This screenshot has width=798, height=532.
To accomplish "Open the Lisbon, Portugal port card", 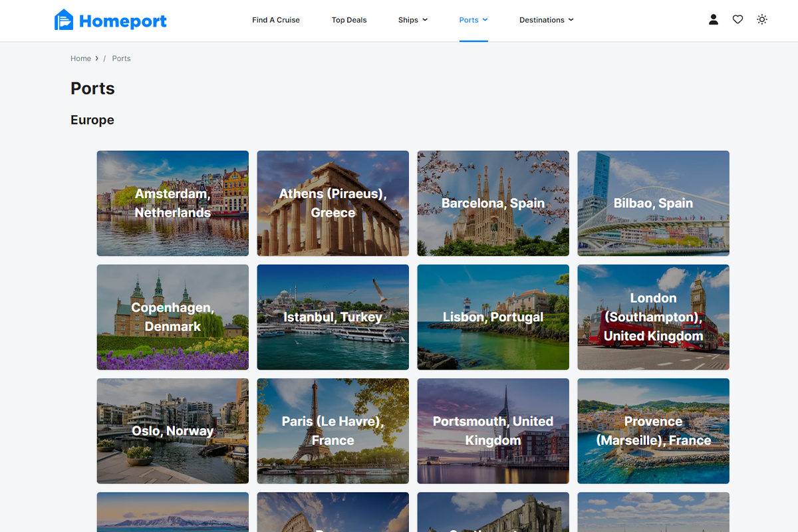I will (493, 317).
